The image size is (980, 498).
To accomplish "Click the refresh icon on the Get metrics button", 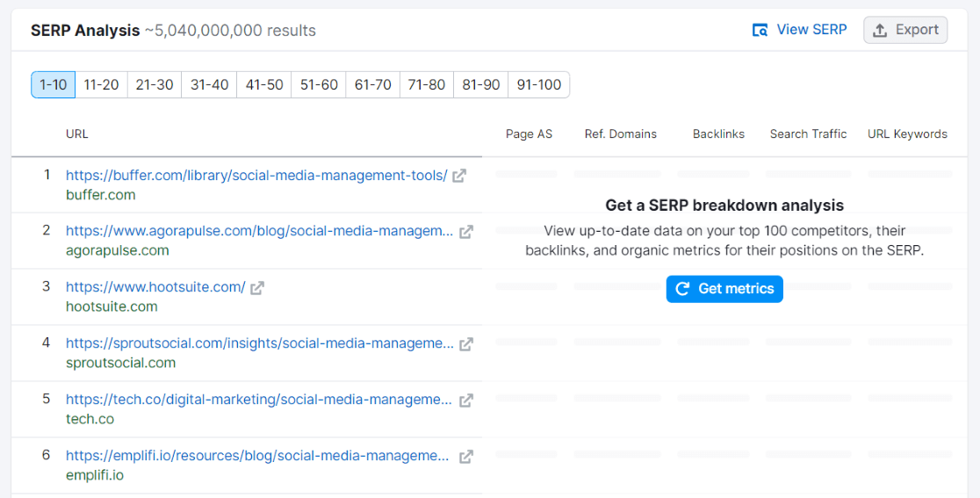I will [x=682, y=289].
